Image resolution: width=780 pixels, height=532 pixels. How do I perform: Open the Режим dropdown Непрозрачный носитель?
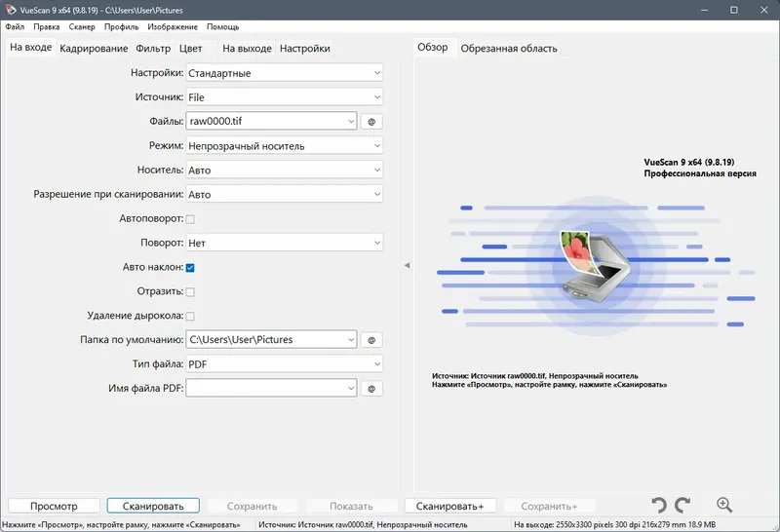pos(285,146)
